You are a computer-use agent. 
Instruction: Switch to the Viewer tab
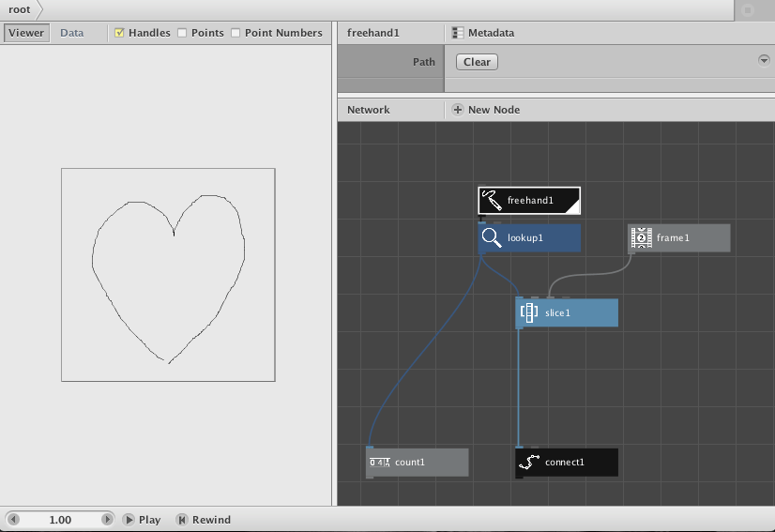tap(26, 33)
